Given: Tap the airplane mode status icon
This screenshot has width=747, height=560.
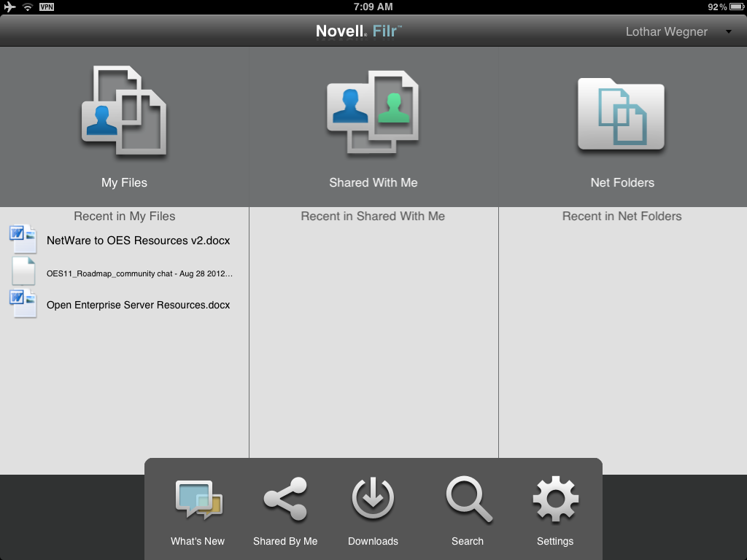Looking at the screenshot, I should click(x=9, y=7).
